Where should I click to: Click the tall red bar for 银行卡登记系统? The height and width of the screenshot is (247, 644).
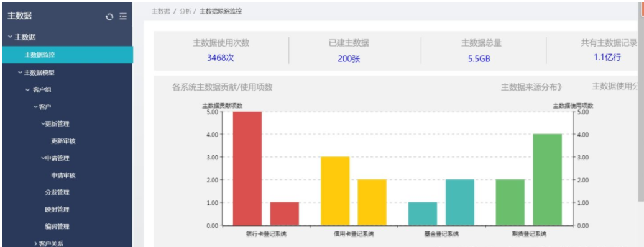pyautogui.click(x=247, y=168)
